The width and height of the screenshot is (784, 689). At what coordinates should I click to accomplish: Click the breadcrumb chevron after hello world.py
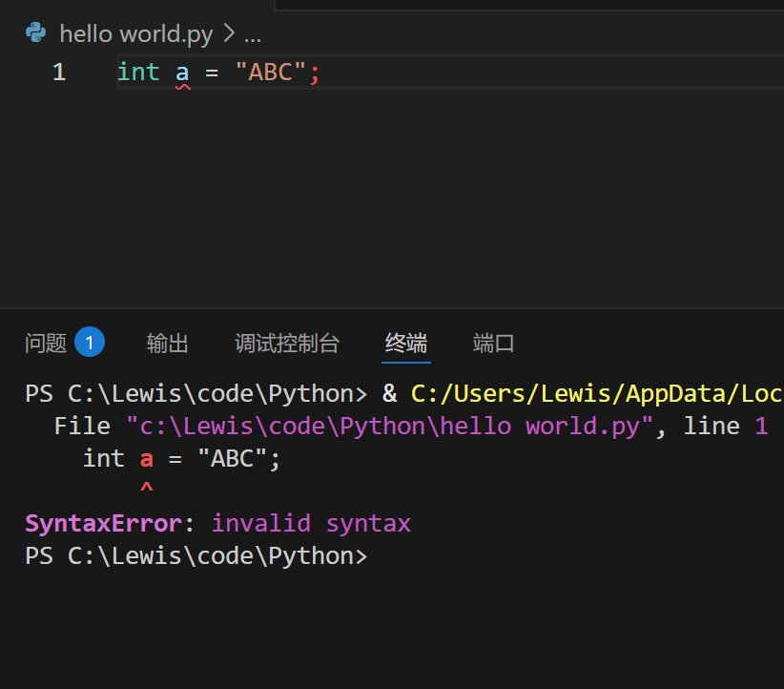[x=229, y=34]
